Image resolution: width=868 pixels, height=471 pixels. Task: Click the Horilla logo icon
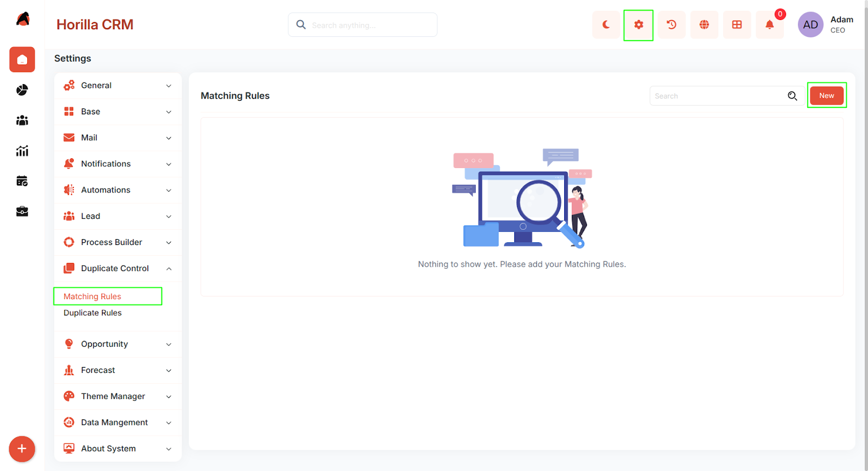point(23,19)
